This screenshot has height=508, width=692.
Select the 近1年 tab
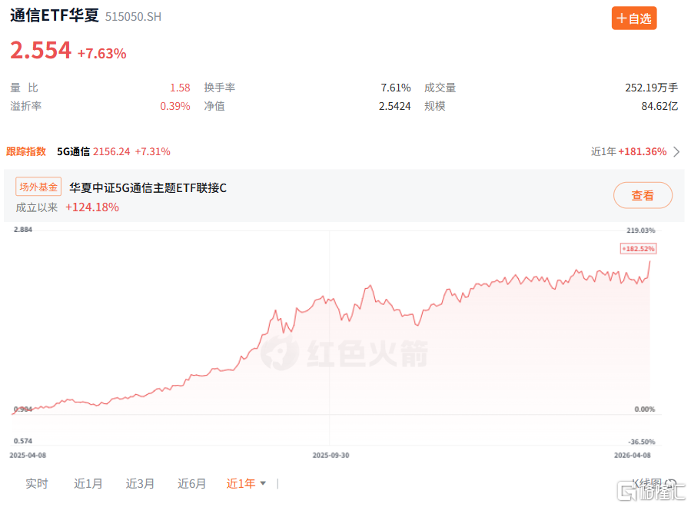pos(241,484)
